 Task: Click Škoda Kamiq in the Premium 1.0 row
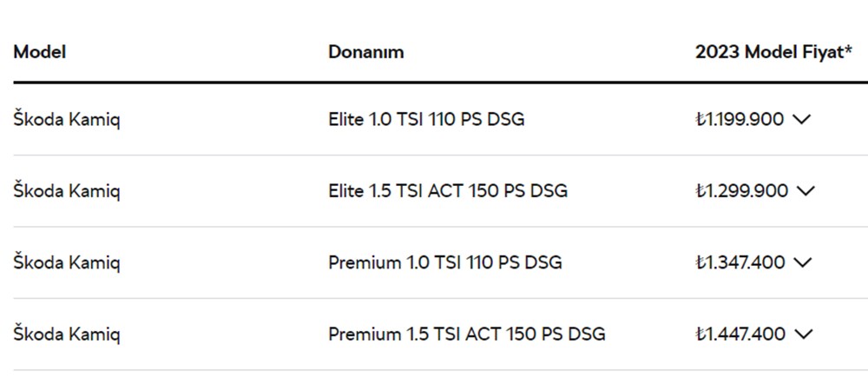67,262
